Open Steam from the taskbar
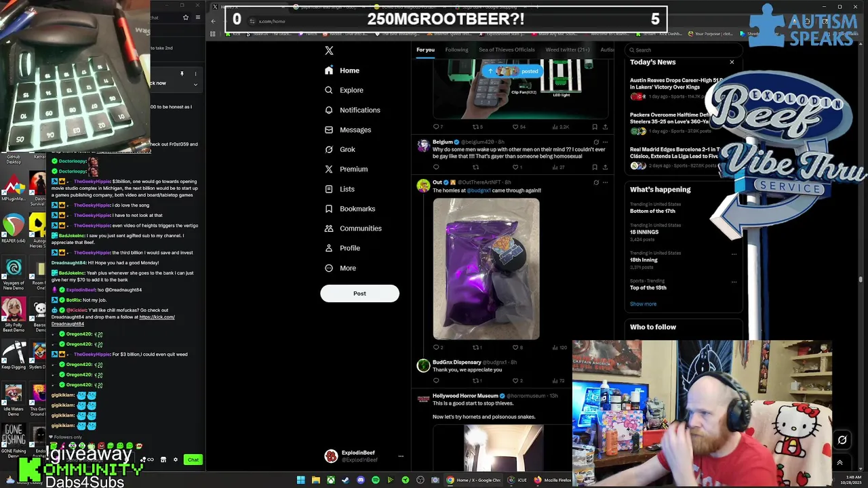868x488 pixels. point(345,480)
